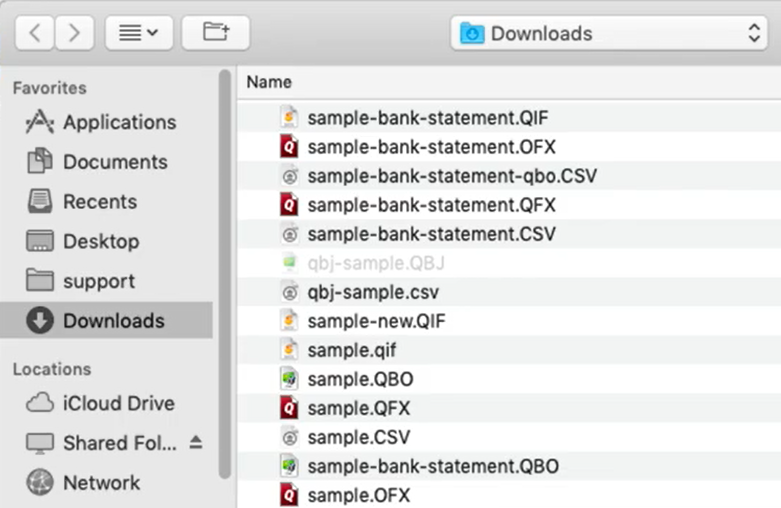Click the red Q icon of sample-bank-statement.OFX
This screenshot has width=781, height=508.
(x=289, y=146)
